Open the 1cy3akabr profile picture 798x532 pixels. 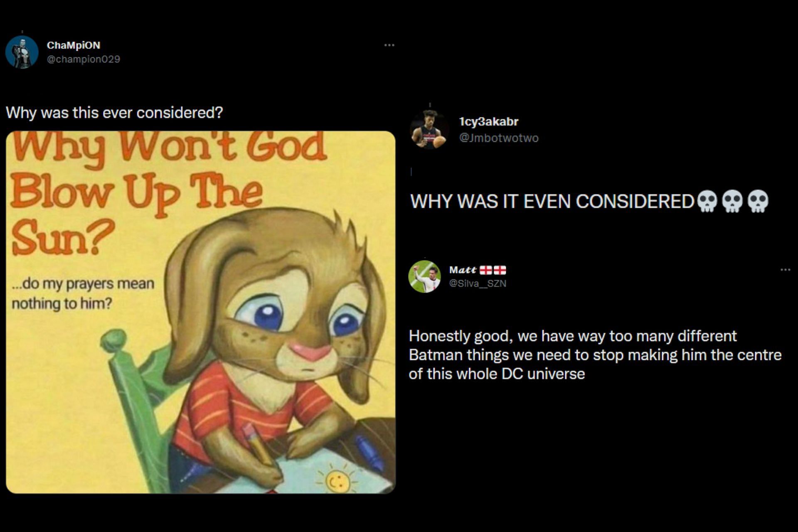429,129
